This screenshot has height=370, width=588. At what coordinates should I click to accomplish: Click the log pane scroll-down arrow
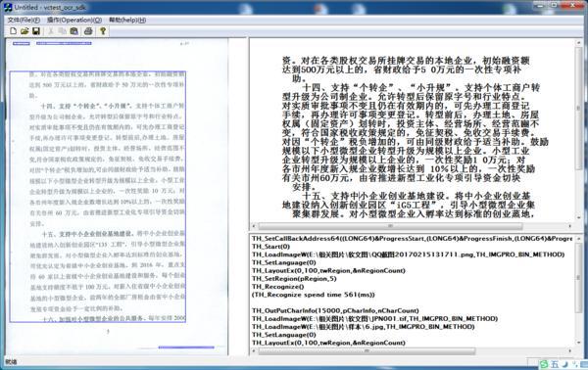coord(578,343)
